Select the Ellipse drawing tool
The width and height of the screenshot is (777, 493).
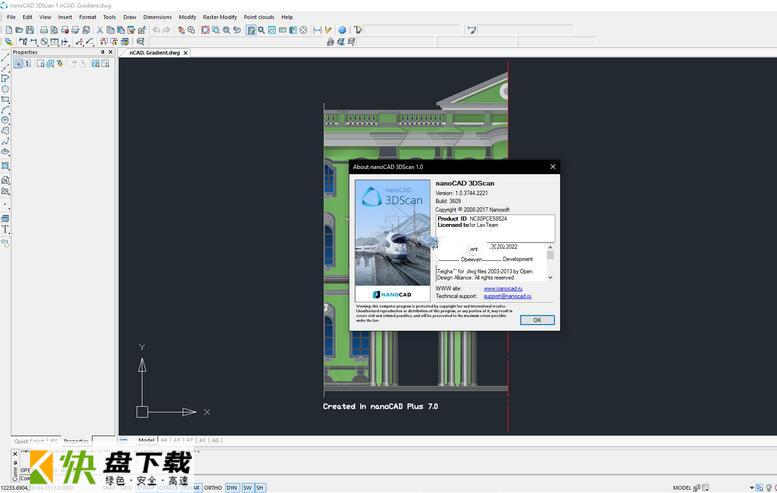click(5, 152)
